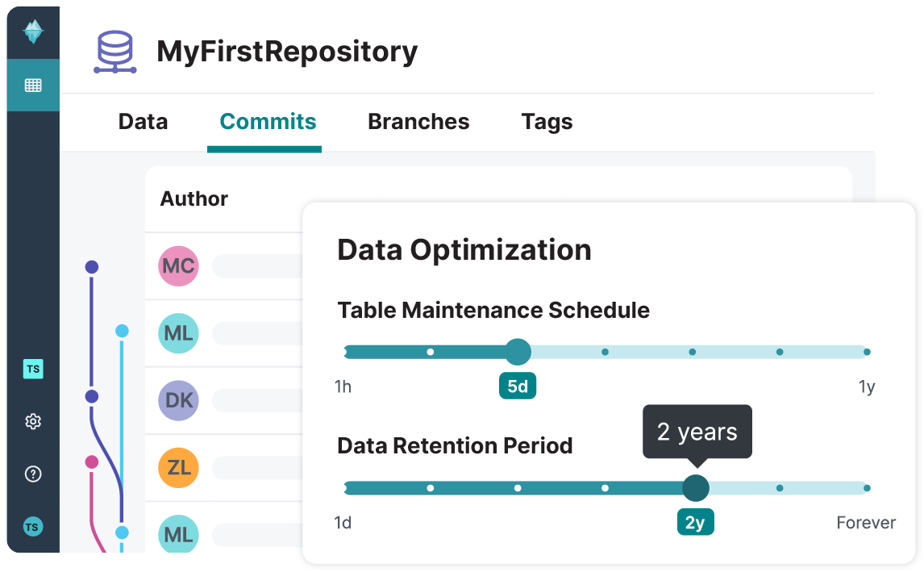Open the table catalog sidebar icon
Screen dimensions: 924x572
click(33, 85)
